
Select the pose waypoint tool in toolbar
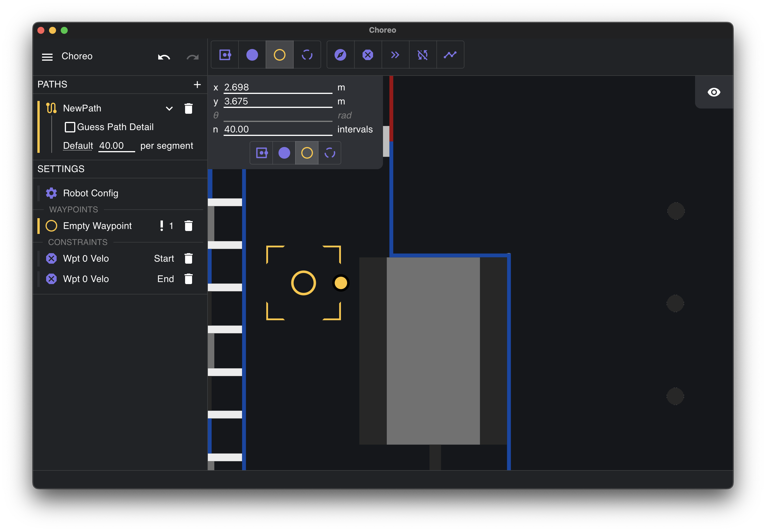225,55
